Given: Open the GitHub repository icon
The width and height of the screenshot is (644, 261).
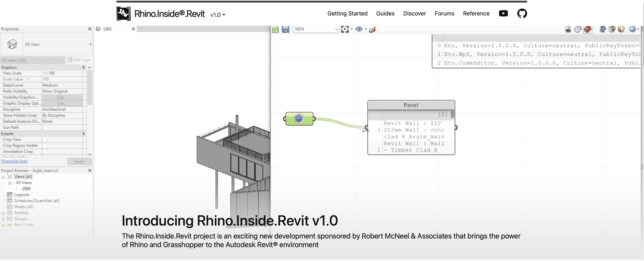Looking at the screenshot, I should tap(522, 13).
